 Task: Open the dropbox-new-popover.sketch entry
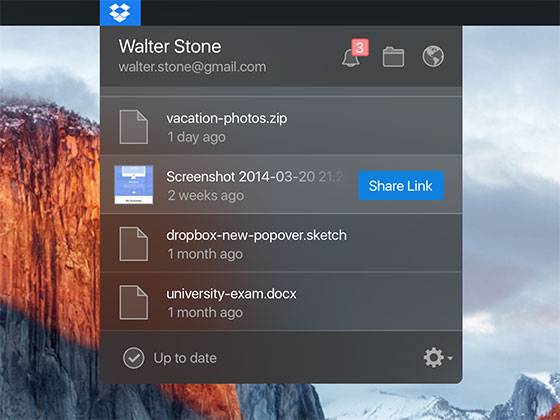click(x=281, y=243)
